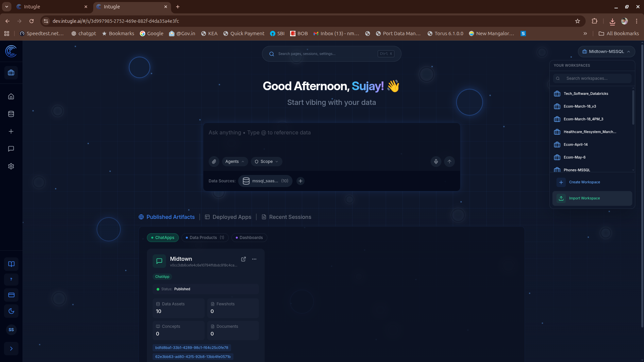Open the workspaces briefcase icon in sidebar

11,73
